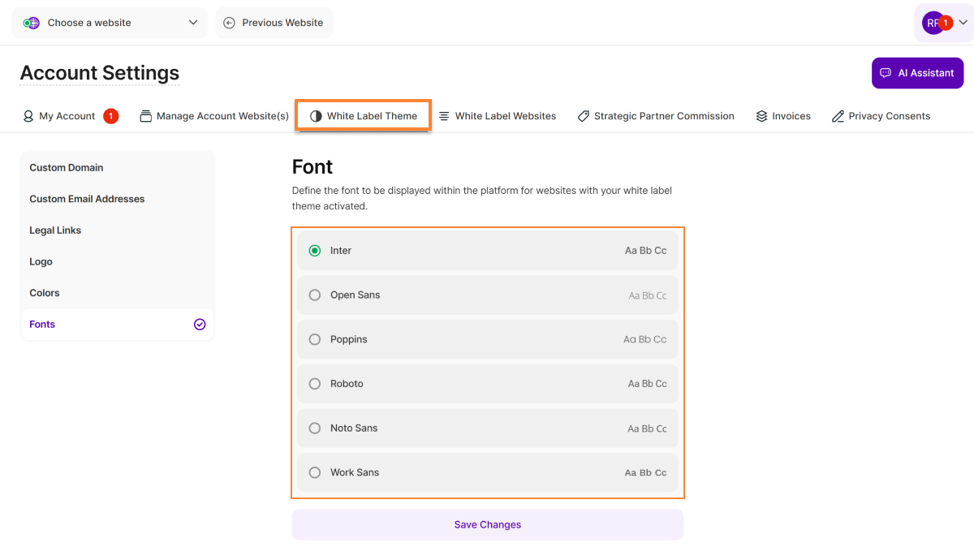Select the Roboto radio button
The height and width of the screenshot is (560, 974).
315,384
